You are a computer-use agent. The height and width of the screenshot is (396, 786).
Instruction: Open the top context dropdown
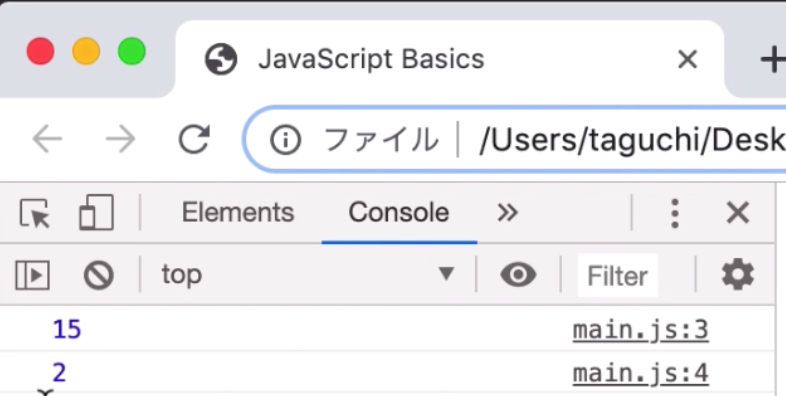[x=307, y=274]
